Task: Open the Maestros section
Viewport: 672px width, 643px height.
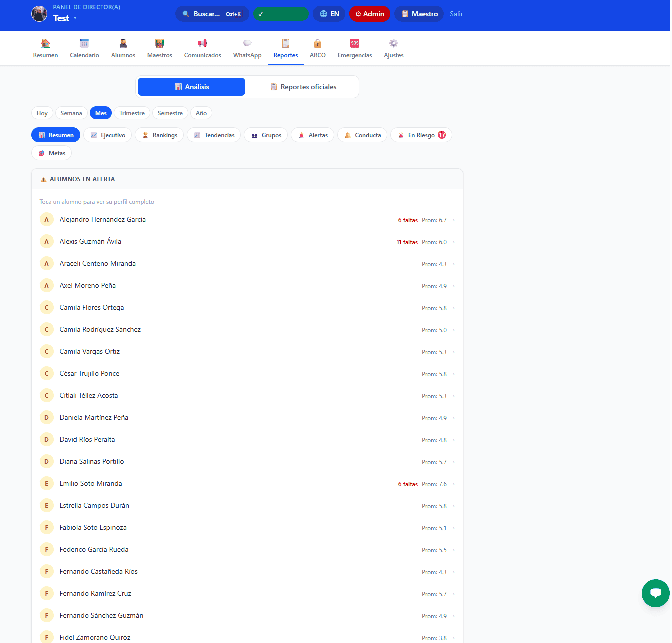Action: tap(160, 48)
